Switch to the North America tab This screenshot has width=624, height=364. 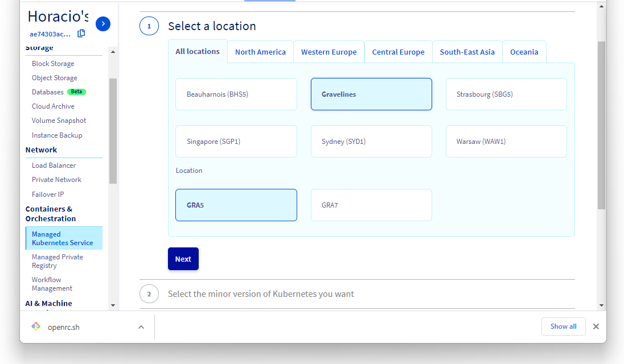click(260, 51)
